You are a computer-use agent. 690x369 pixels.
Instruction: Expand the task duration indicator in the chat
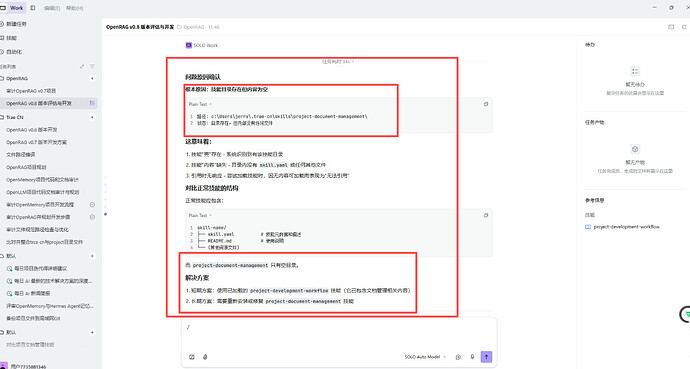tap(338, 62)
